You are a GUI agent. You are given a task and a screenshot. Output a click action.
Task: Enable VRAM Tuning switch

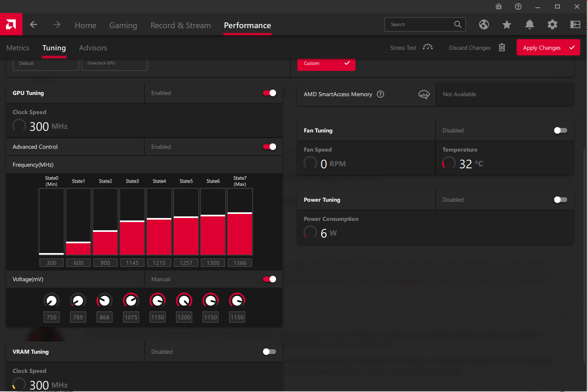(x=270, y=352)
